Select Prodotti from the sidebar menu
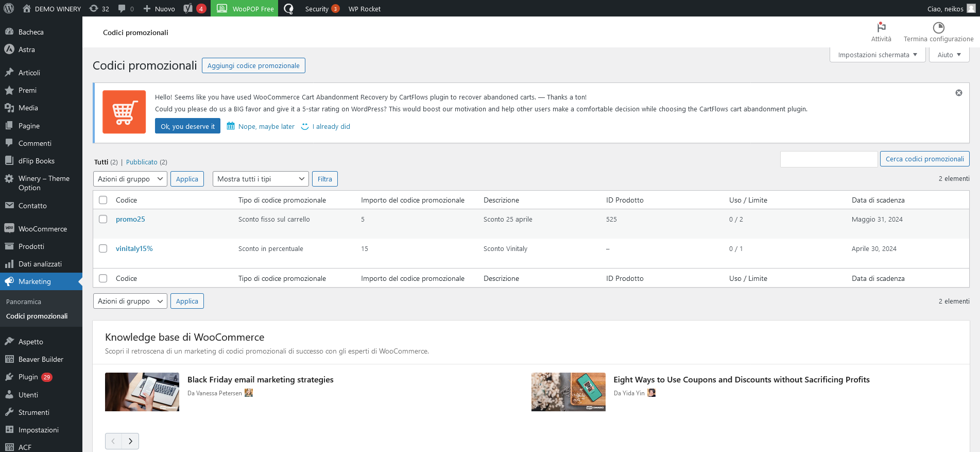 pos(31,246)
